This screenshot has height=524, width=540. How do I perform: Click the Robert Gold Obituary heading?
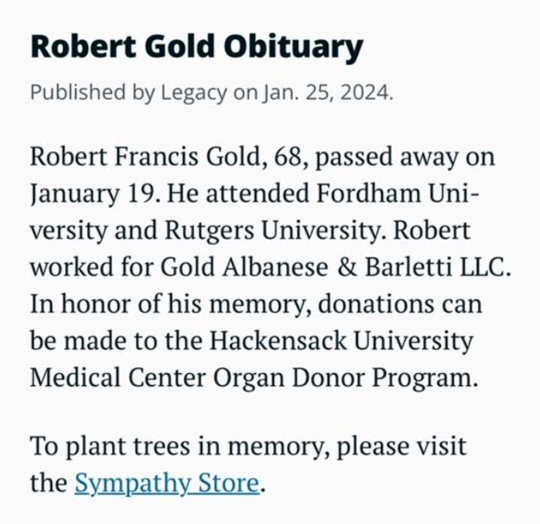tap(197, 48)
